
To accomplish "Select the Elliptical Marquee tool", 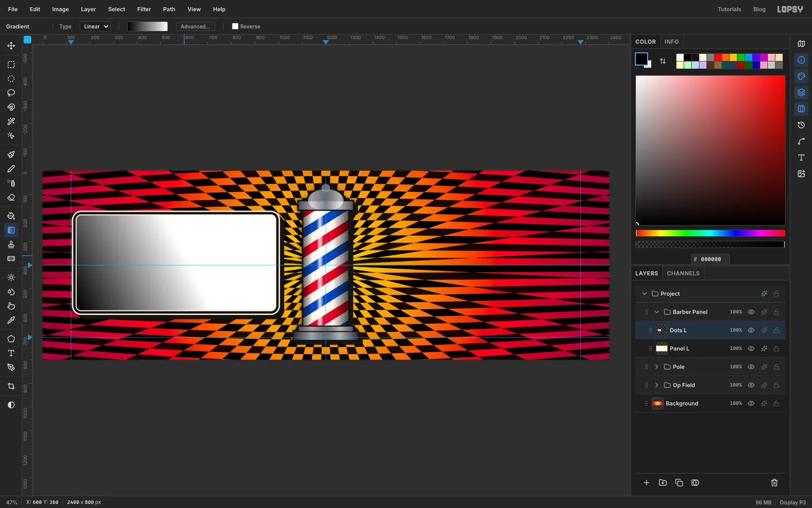I will [11, 79].
